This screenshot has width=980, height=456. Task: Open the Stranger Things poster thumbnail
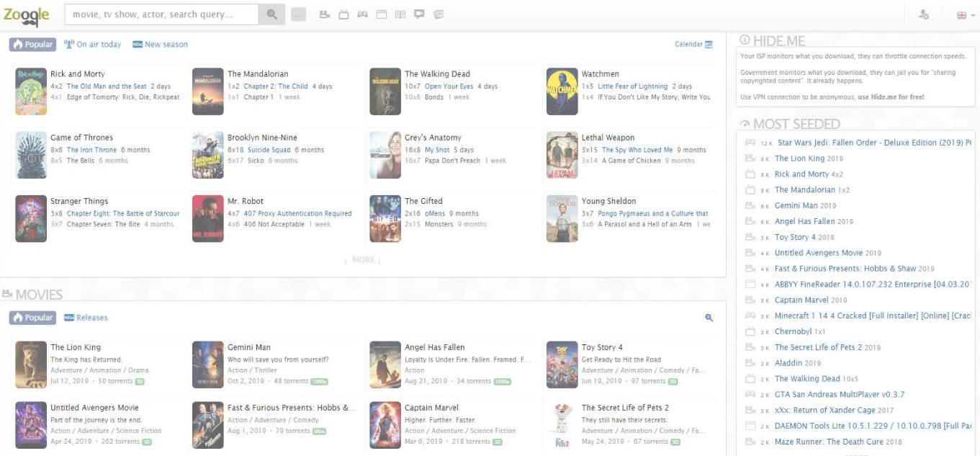click(x=31, y=218)
